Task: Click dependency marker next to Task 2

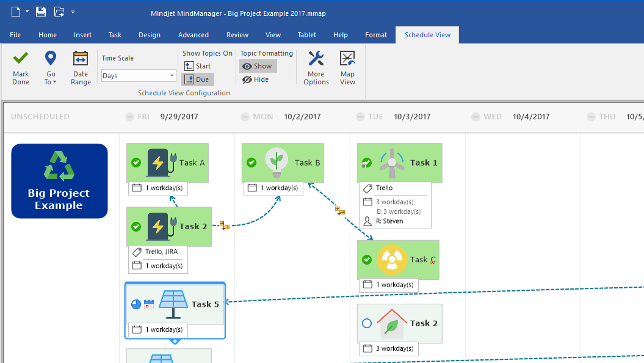Action: pyautogui.click(x=225, y=226)
